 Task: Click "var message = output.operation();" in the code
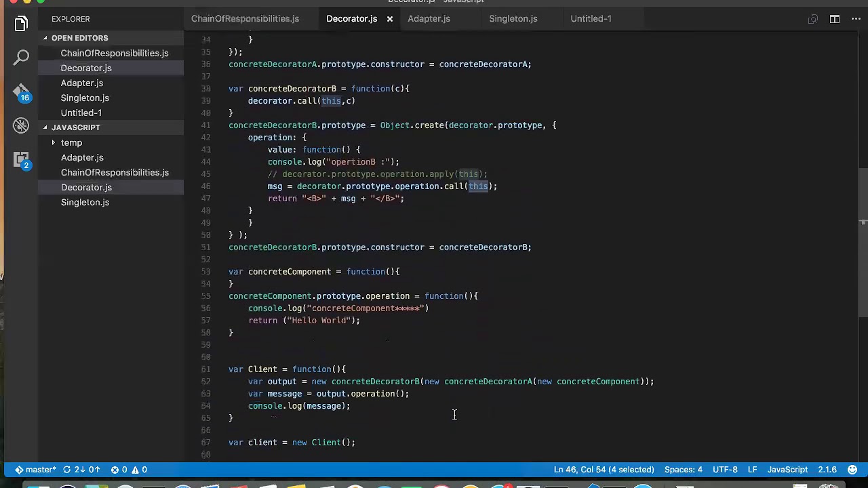click(x=329, y=394)
